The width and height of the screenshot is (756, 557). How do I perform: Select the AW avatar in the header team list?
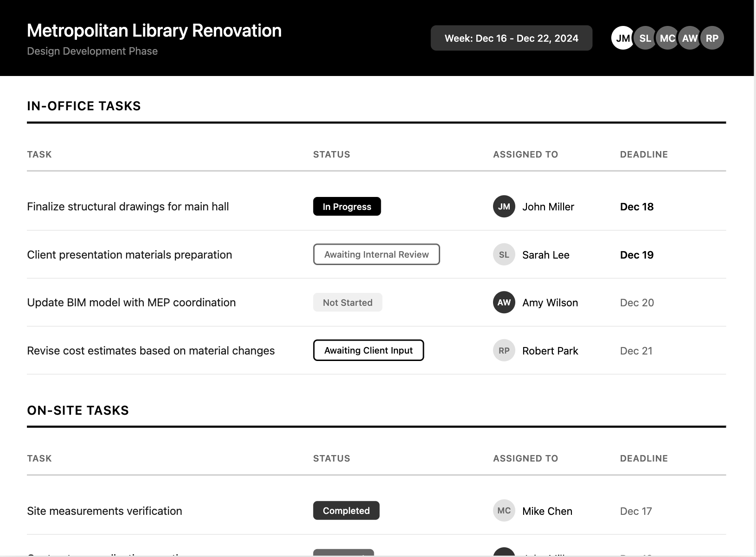tap(690, 38)
